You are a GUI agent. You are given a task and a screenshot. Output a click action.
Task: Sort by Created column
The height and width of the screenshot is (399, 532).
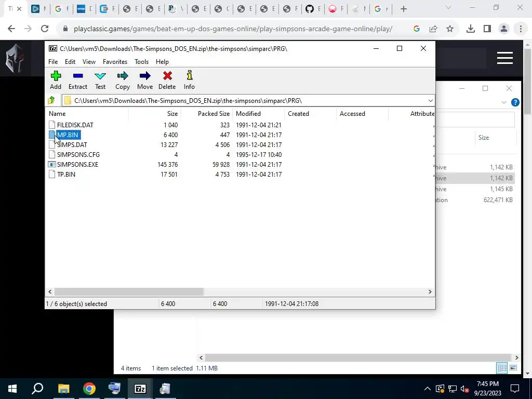click(311, 114)
